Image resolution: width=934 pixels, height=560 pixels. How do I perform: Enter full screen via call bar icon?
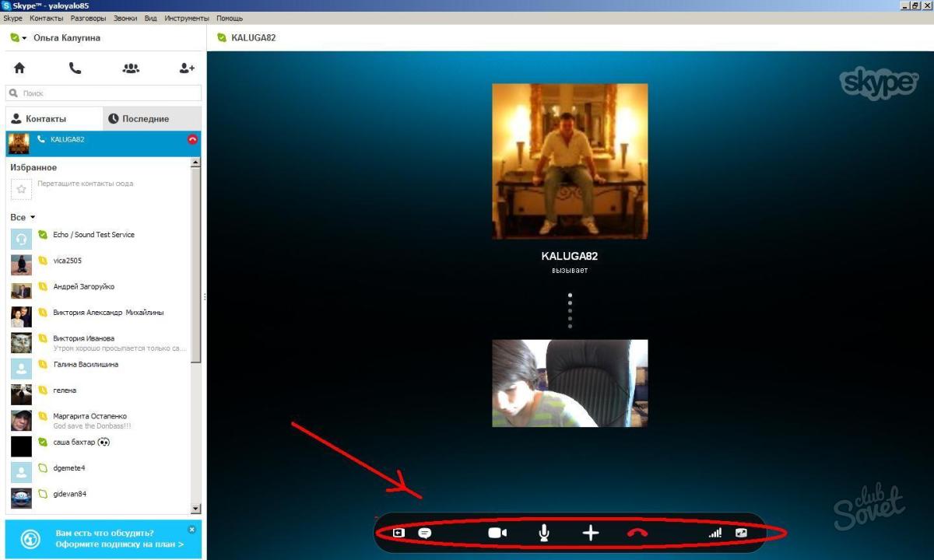[741, 534]
